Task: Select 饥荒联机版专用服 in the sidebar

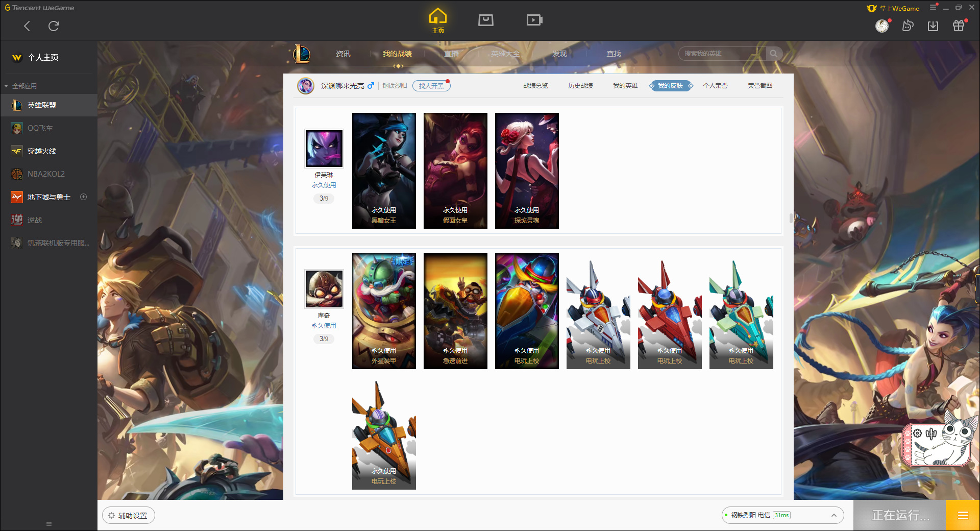Action: [x=48, y=243]
